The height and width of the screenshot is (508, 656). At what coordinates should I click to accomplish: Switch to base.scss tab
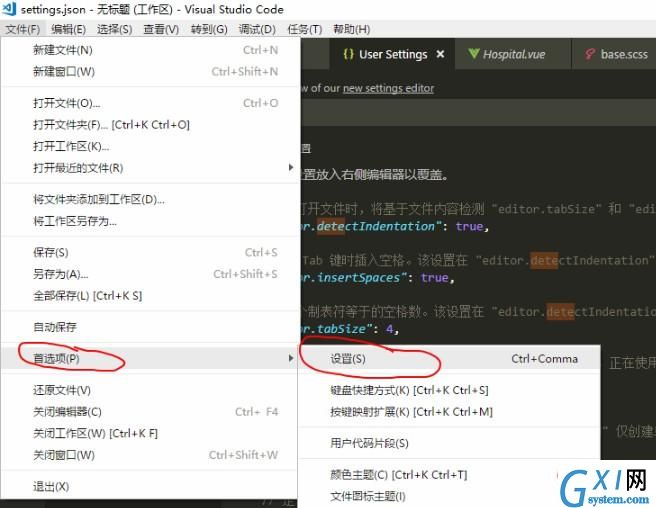click(614, 54)
